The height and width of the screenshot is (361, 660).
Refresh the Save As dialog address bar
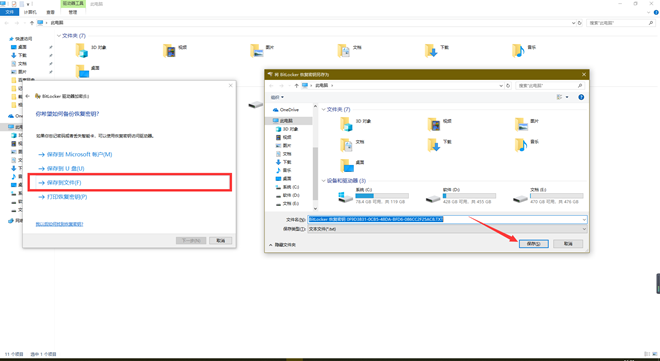pos(508,85)
